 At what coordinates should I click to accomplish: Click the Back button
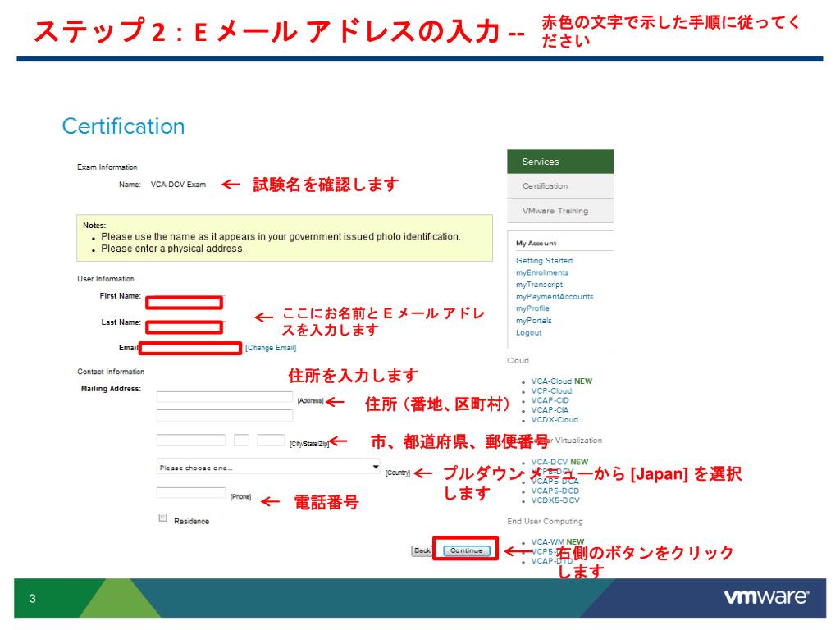coord(422,550)
